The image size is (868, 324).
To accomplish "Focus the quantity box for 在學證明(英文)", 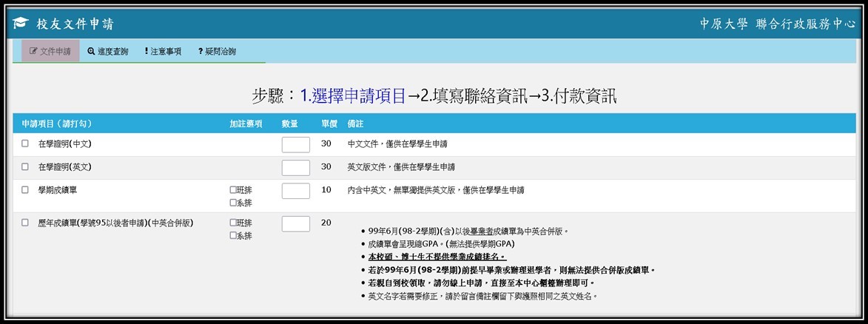I will point(295,168).
